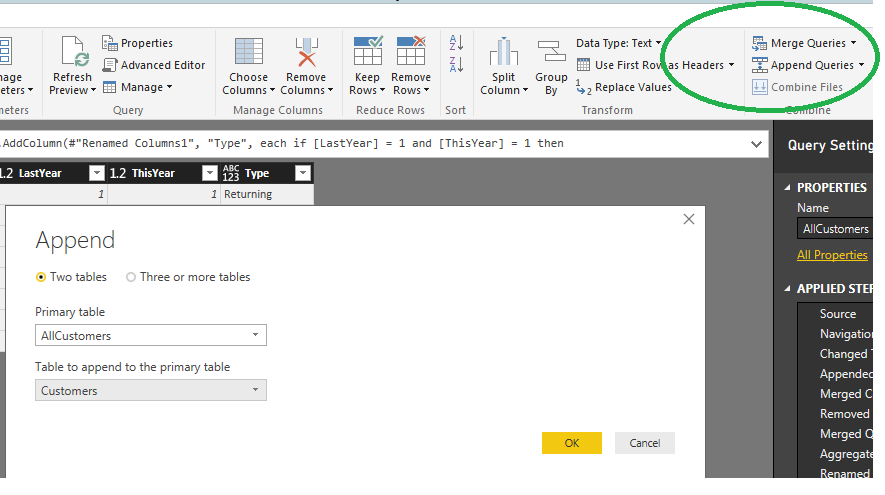
Task: Select the Two tables option
Action: (71, 277)
